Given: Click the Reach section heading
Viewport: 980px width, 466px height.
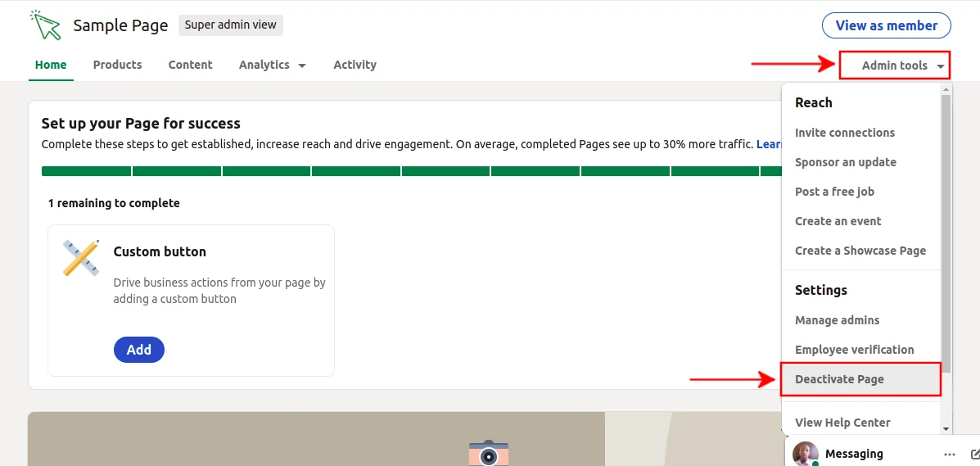Looking at the screenshot, I should (x=813, y=102).
